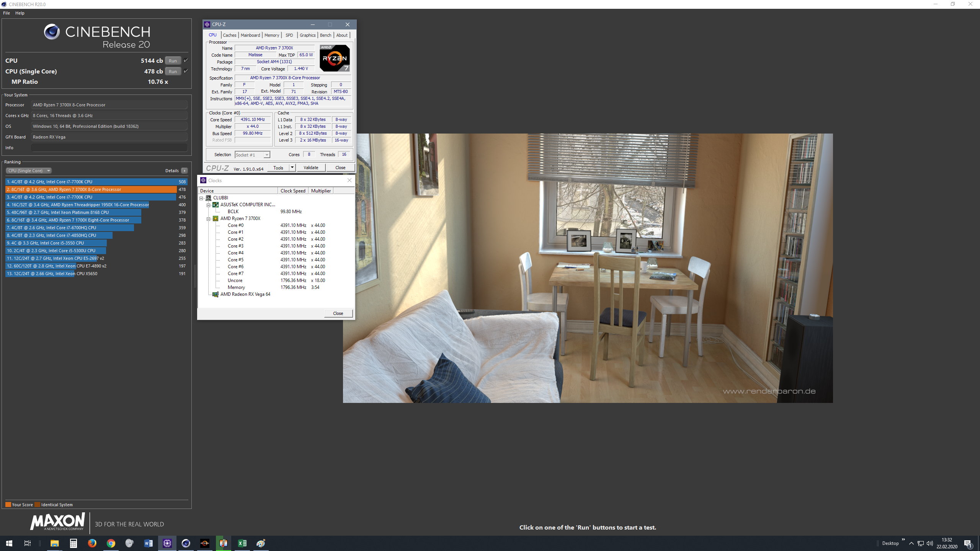Open the Paint palette taskbar icon
The height and width of the screenshot is (551, 980).
coord(261,543)
